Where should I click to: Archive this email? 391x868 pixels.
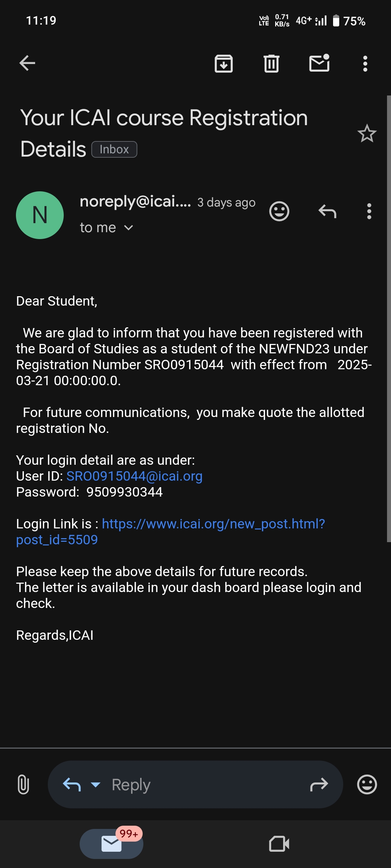coord(224,64)
